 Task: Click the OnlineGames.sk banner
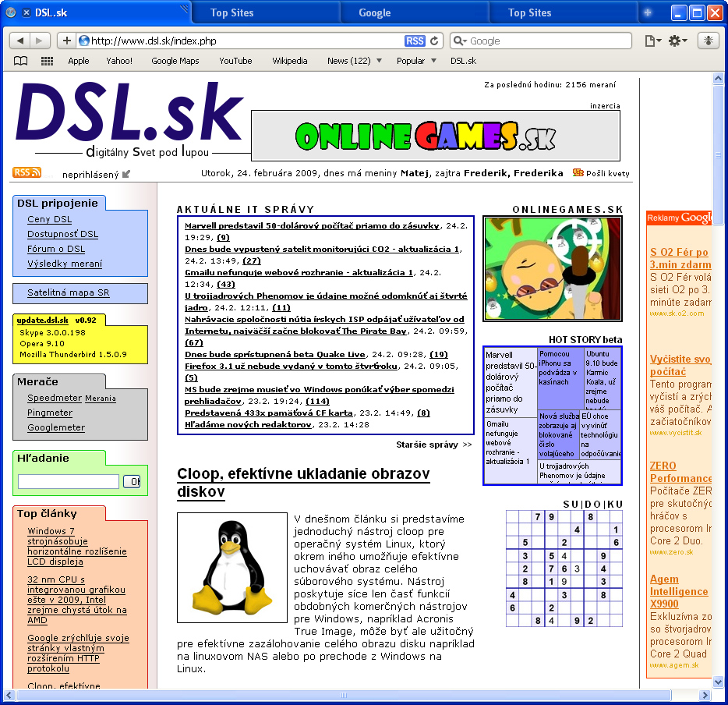click(436, 136)
